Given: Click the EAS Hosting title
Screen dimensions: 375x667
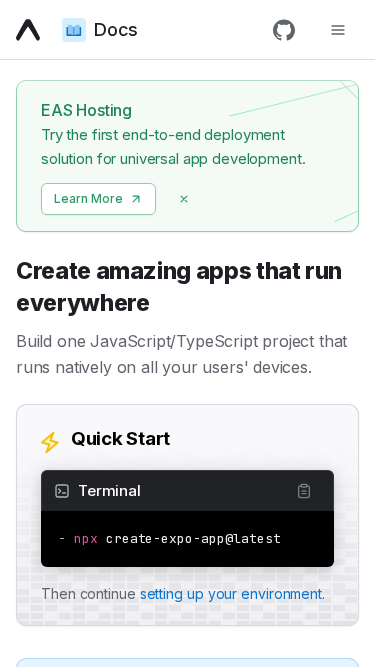Looking at the screenshot, I should coord(86,111).
